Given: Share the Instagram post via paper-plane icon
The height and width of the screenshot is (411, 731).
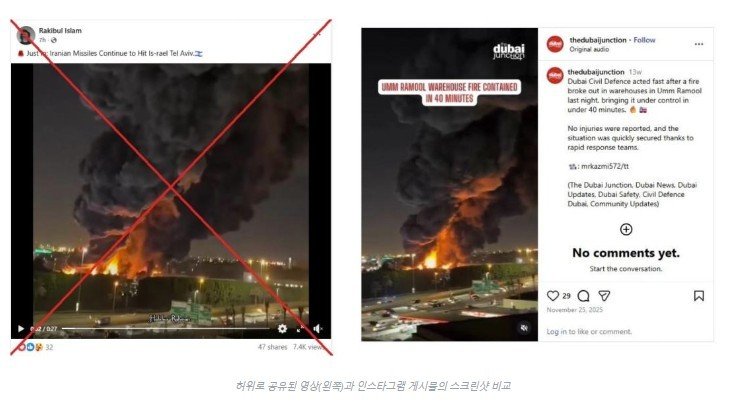Looking at the screenshot, I should pyautogui.click(x=604, y=296).
